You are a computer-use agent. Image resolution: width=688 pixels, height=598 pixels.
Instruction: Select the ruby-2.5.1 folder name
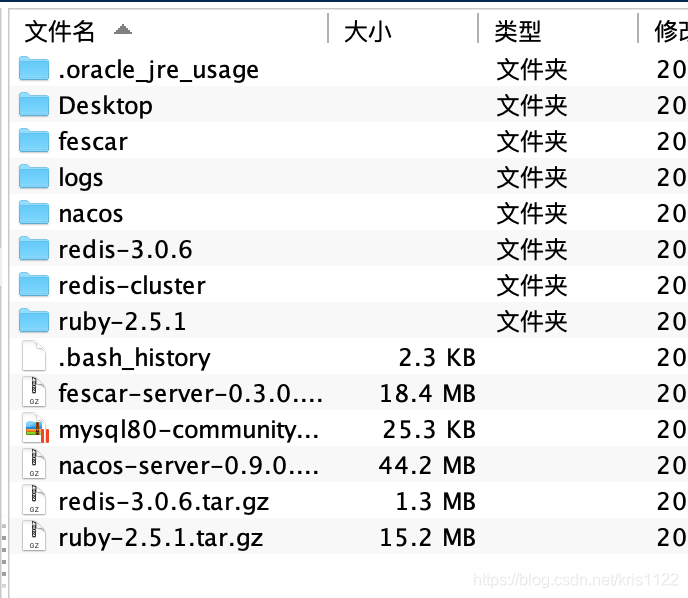point(122,322)
